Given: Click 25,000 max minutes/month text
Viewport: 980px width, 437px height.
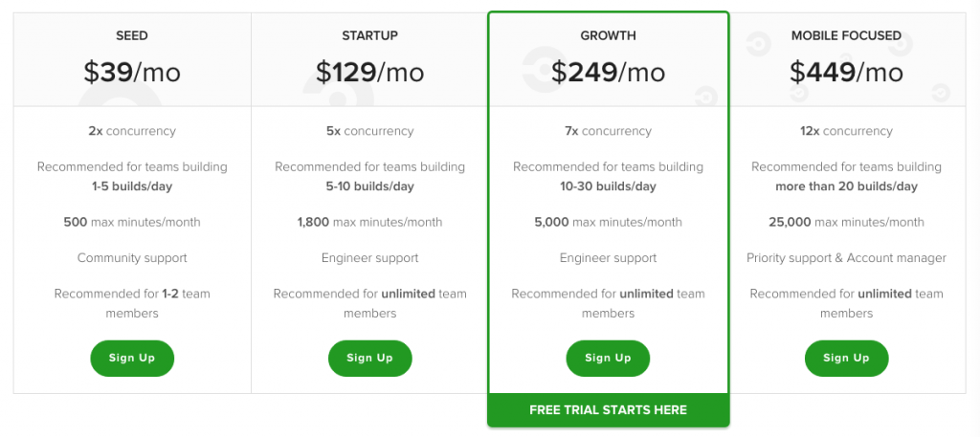Looking at the screenshot, I should click(846, 222).
